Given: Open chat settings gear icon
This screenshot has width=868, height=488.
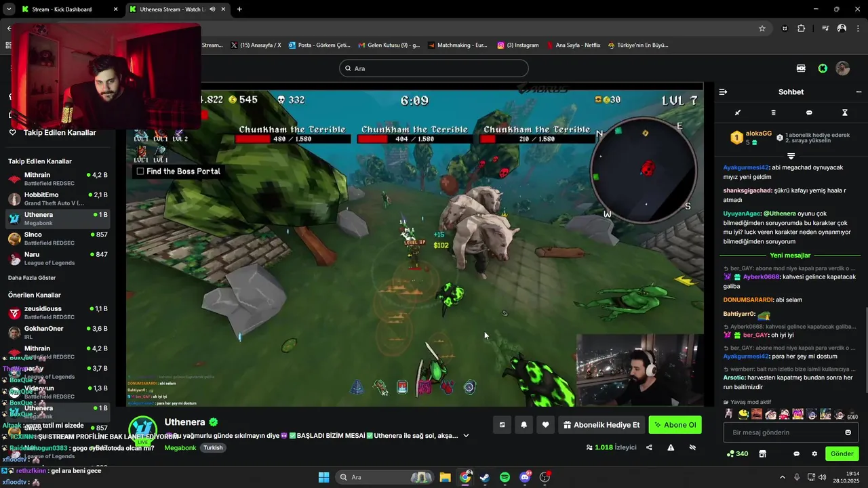Looking at the screenshot, I should click(x=814, y=453).
